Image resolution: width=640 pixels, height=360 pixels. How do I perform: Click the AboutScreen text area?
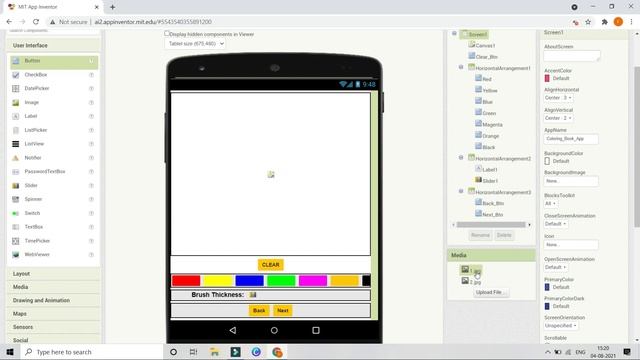pyautogui.click(x=572, y=56)
